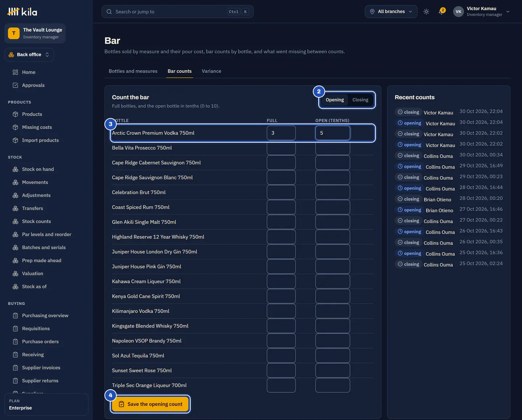The image size is (522, 420).
Task: Open the Back office switcher
Action: [29, 55]
